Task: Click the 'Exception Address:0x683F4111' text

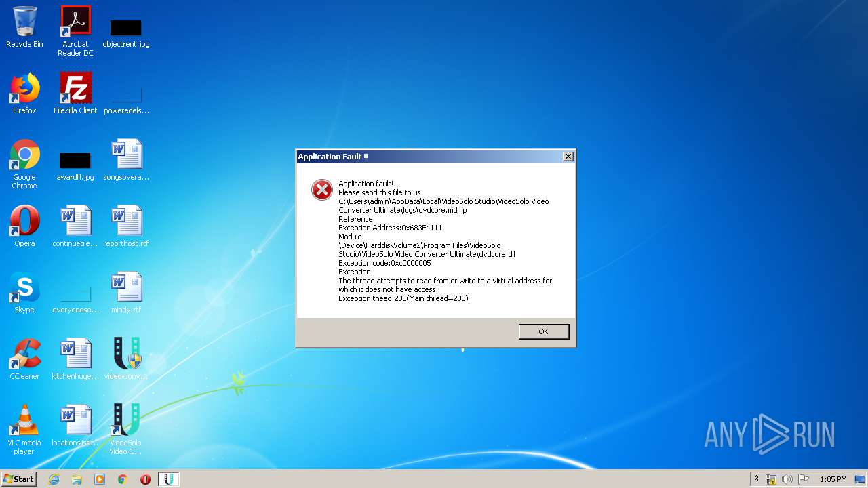Action: 390,228
